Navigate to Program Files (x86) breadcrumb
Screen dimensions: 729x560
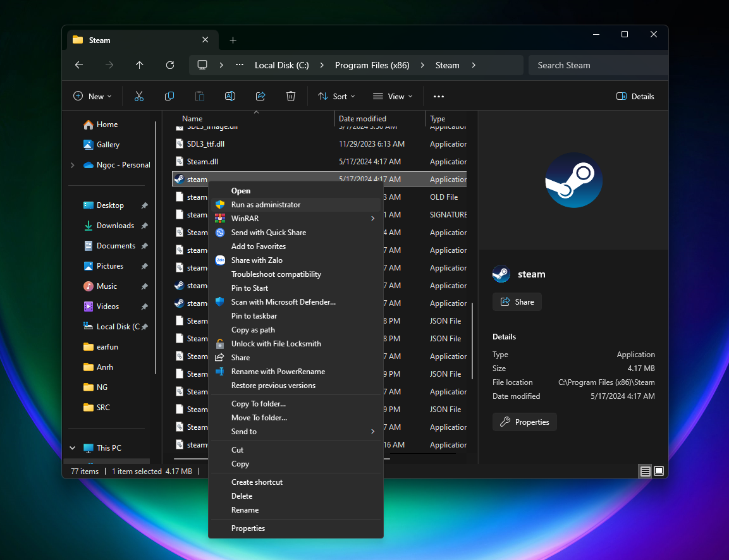pyautogui.click(x=372, y=65)
